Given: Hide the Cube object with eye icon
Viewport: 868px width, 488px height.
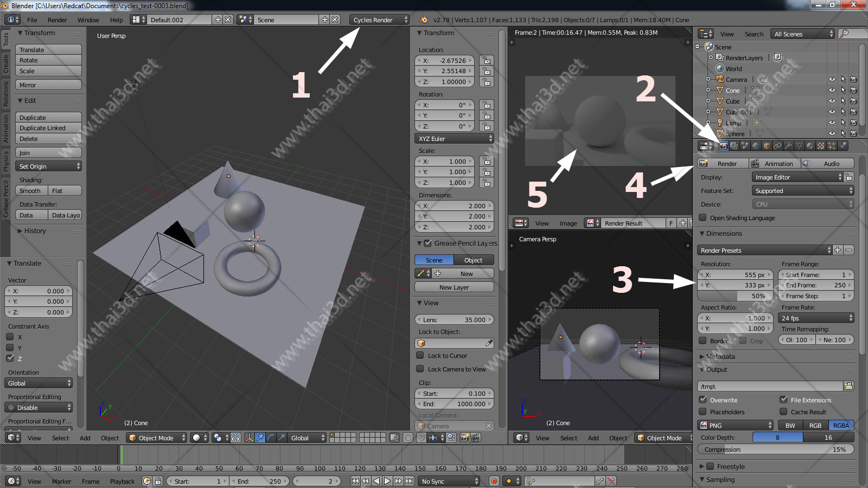Looking at the screenshot, I should pos(832,101).
